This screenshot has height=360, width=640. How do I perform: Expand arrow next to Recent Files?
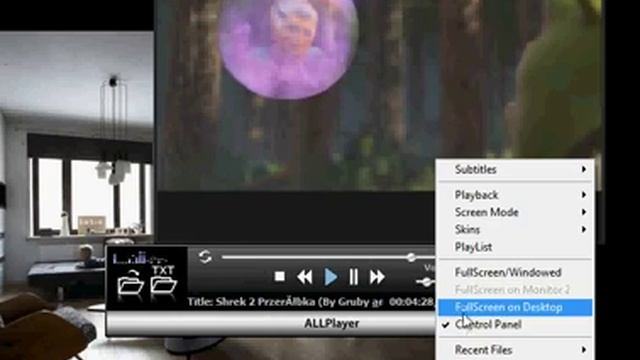584,350
